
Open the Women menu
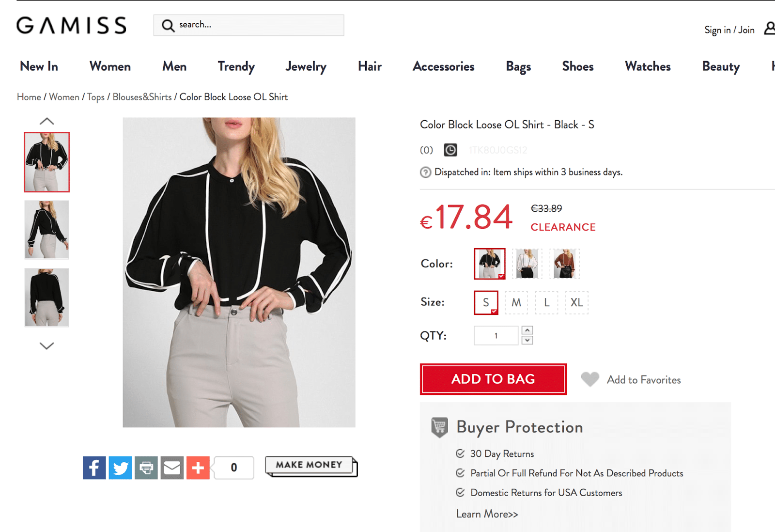pos(110,66)
